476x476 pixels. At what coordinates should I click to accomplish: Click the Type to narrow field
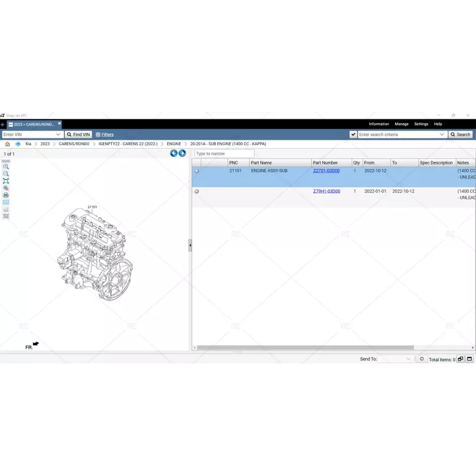click(224, 154)
